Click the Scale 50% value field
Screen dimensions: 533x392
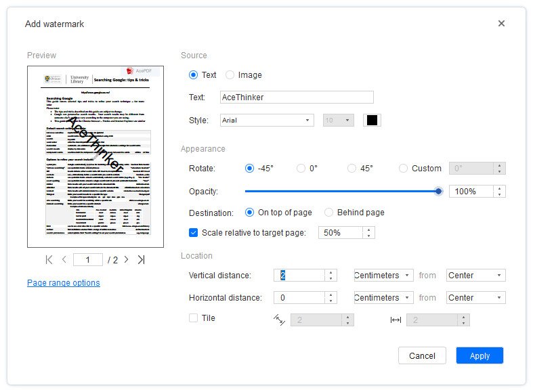click(341, 233)
